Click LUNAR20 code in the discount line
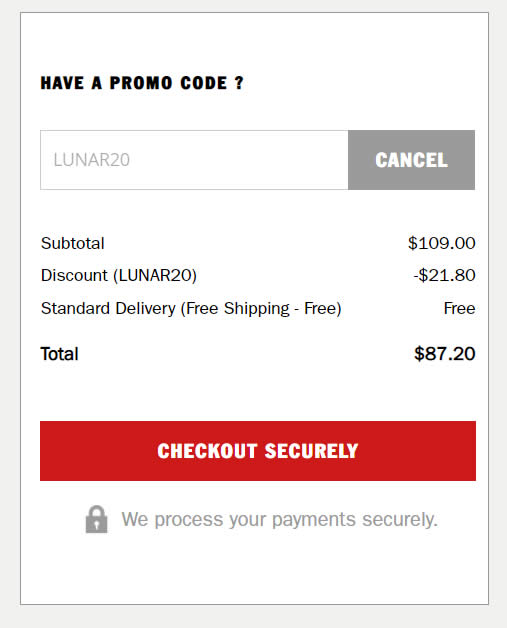The image size is (507, 628). click(155, 276)
